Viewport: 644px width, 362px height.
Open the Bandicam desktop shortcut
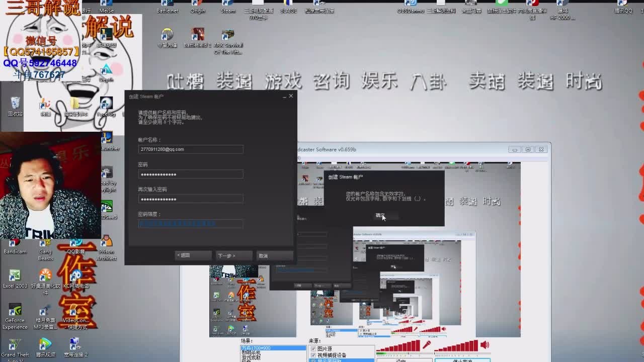pos(15,246)
